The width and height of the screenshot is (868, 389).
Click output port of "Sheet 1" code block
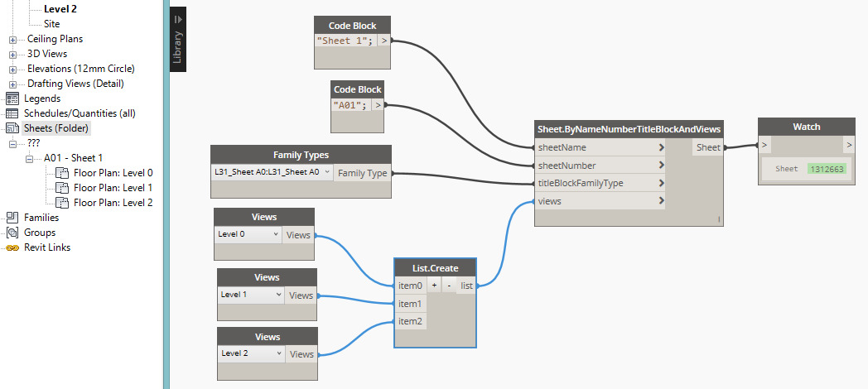(x=383, y=41)
